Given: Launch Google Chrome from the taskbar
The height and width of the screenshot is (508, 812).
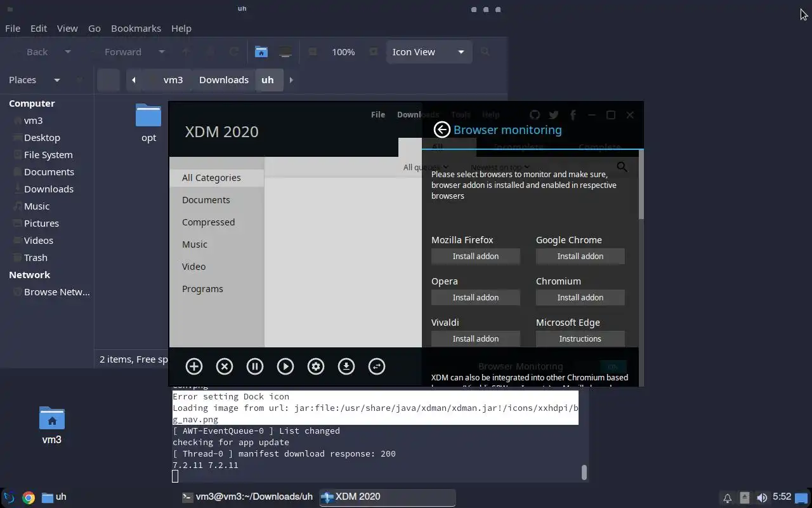Looking at the screenshot, I should coord(29,497).
